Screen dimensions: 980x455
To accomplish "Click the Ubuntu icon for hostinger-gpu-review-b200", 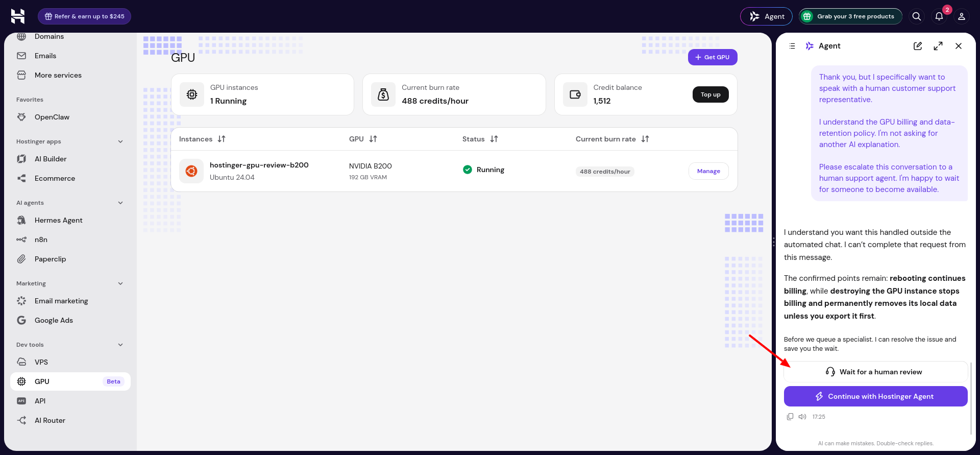I will [x=191, y=171].
